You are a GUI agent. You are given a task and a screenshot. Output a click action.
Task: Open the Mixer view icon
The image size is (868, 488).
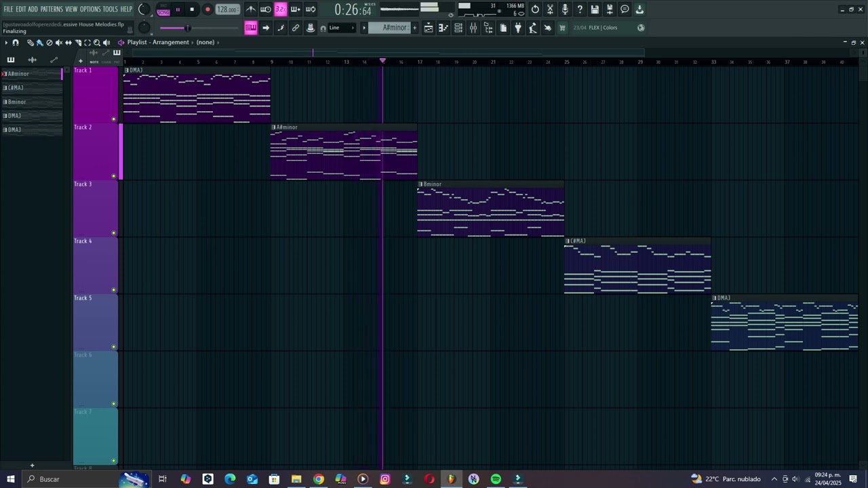(x=473, y=28)
